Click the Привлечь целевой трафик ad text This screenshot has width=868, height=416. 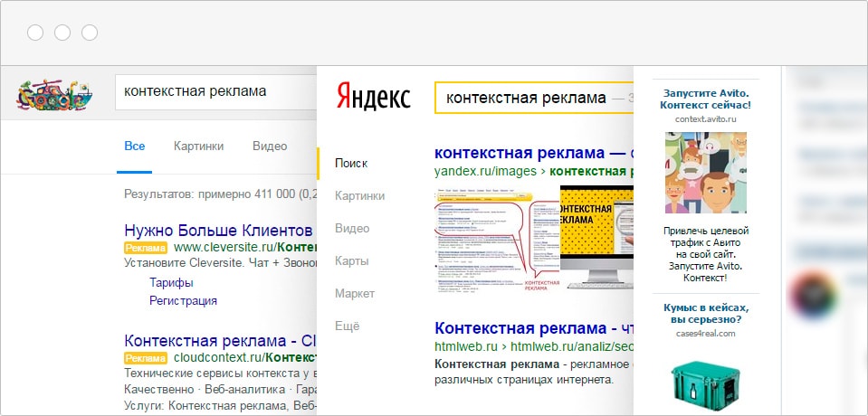(x=706, y=253)
